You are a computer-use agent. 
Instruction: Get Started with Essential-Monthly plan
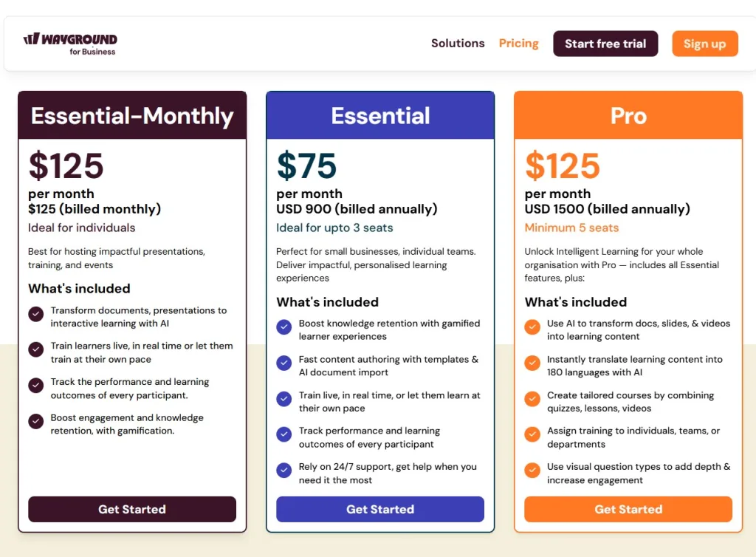pos(132,509)
